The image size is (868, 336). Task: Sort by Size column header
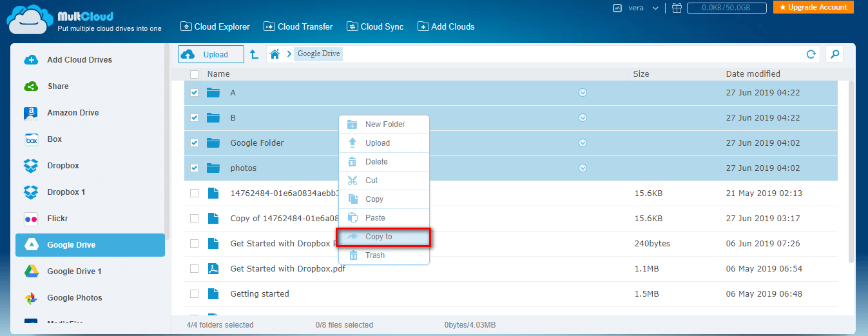tap(641, 74)
